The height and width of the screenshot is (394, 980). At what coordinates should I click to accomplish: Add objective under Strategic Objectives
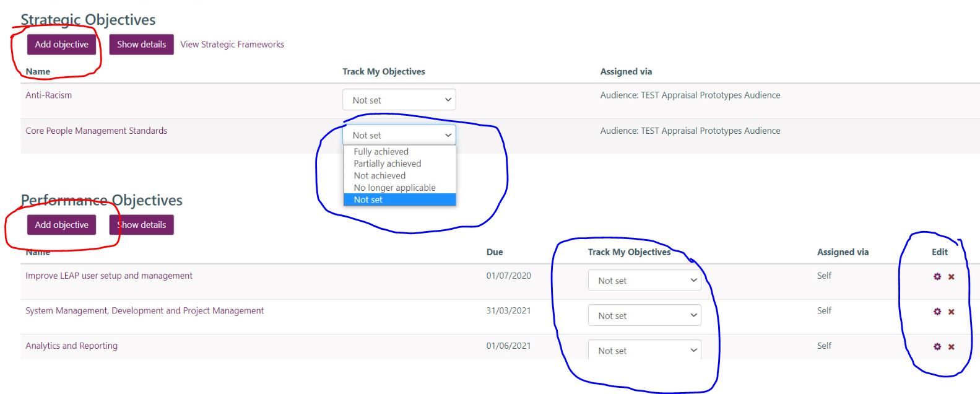point(61,45)
